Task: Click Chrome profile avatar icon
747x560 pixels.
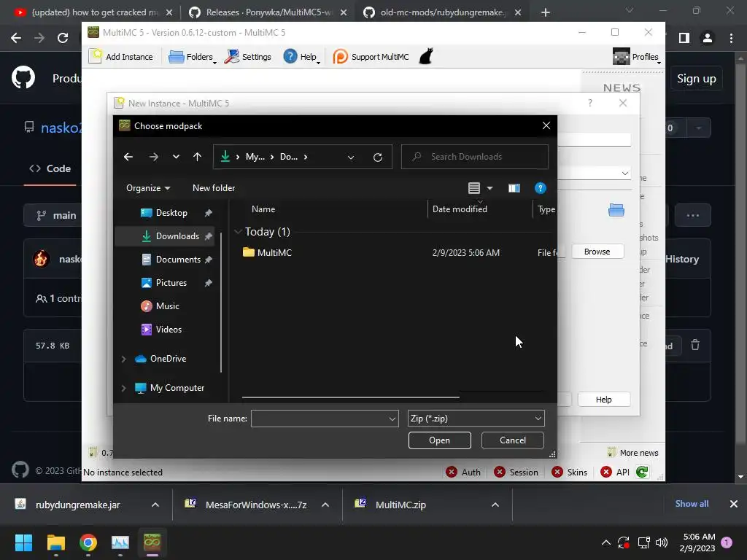Action: tap(708, 38)
